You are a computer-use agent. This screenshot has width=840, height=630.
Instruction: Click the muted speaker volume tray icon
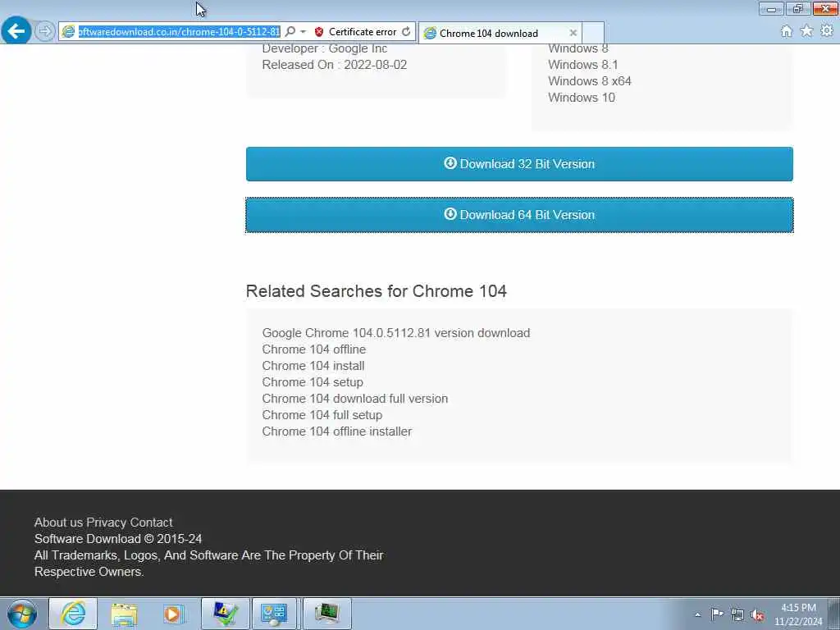tap(757, 614)
